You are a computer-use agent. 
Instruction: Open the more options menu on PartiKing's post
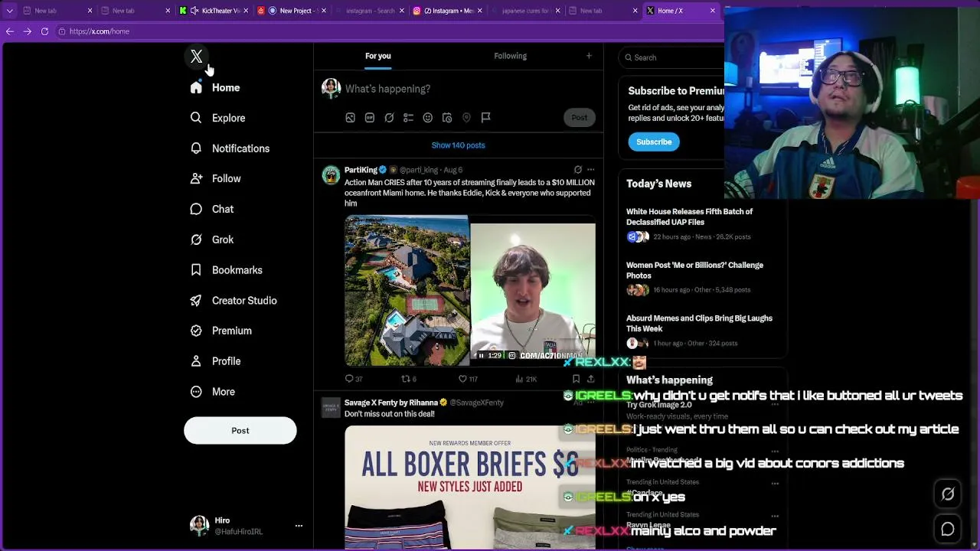tap(590, 170)
